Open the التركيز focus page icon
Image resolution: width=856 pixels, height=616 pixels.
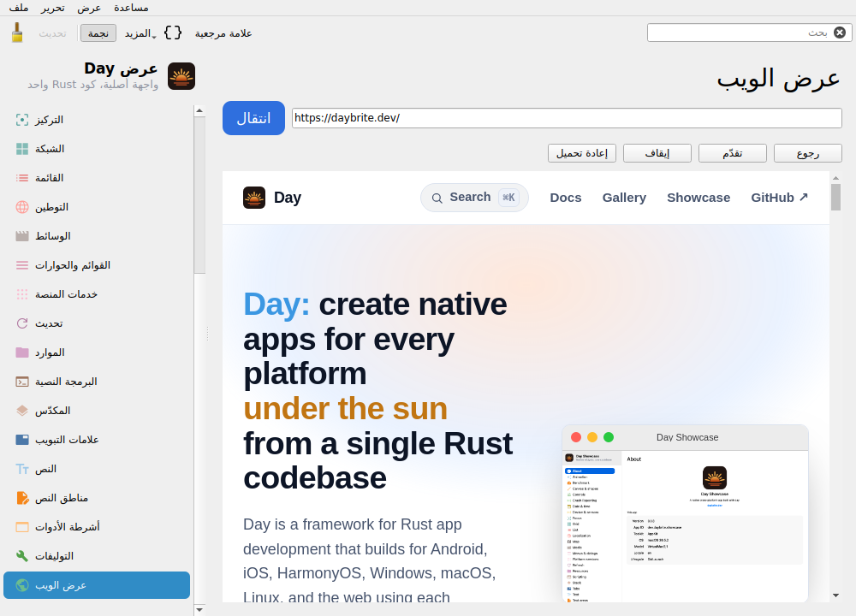click(22, 120)
